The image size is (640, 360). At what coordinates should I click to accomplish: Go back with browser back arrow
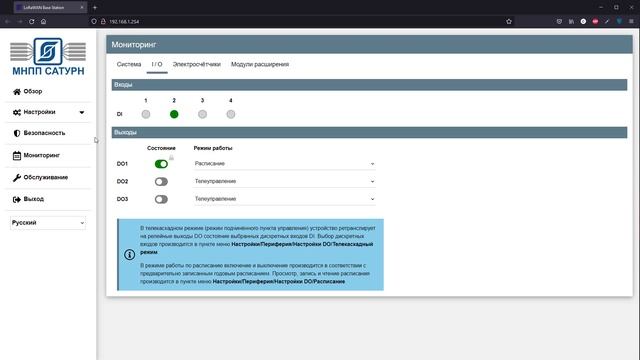[x=7, y=21]
